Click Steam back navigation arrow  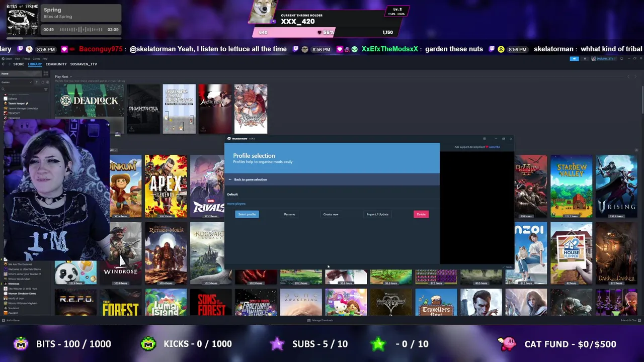(4, 64)
